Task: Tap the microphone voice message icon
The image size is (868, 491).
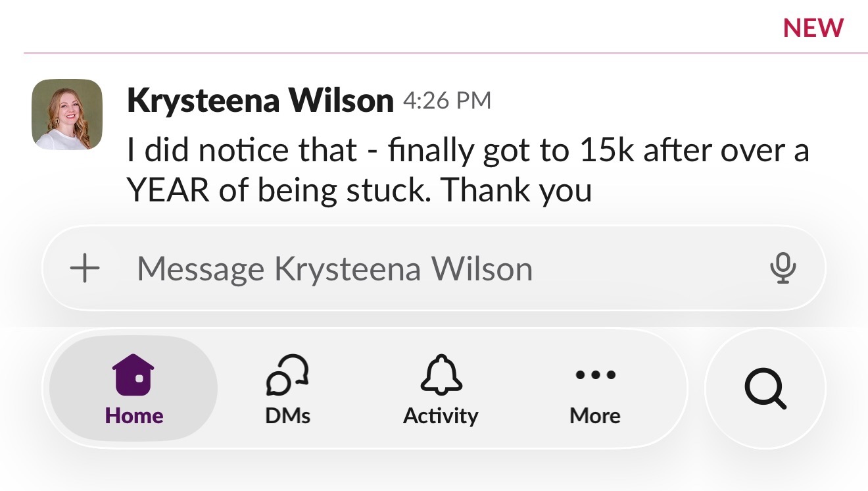Action: 783,269
